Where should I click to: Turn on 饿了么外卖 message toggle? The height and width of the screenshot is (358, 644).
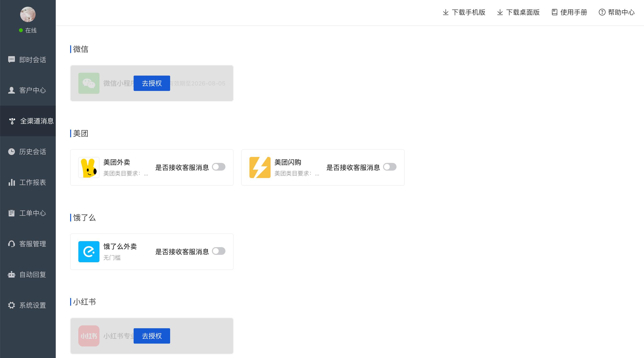(218, 251)
